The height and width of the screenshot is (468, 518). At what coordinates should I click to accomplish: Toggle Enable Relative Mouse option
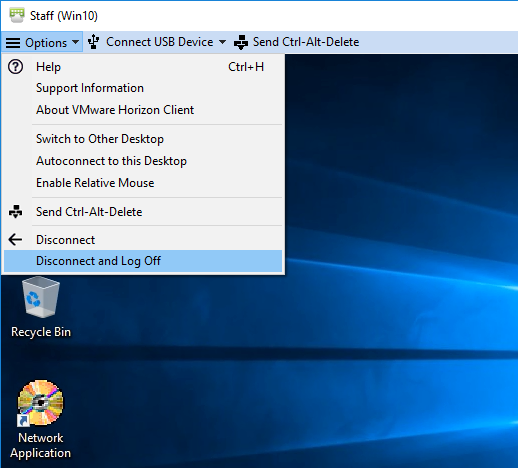click(x=143, y=183)
